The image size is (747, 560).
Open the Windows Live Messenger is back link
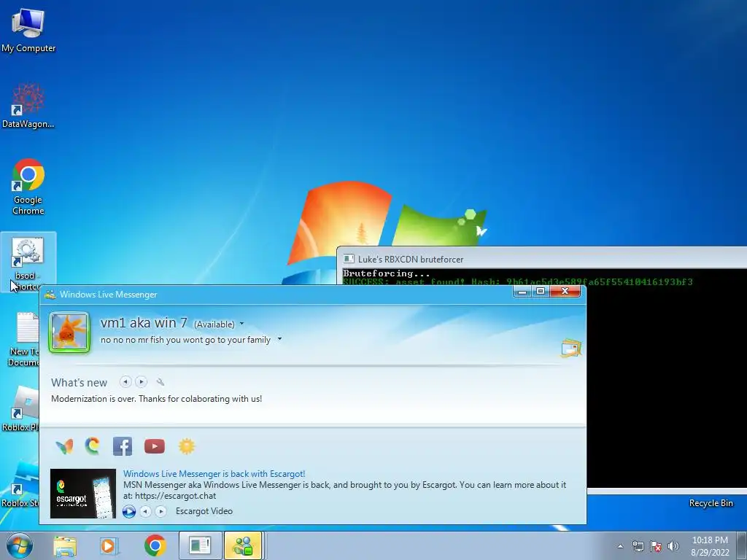(214, 474)
